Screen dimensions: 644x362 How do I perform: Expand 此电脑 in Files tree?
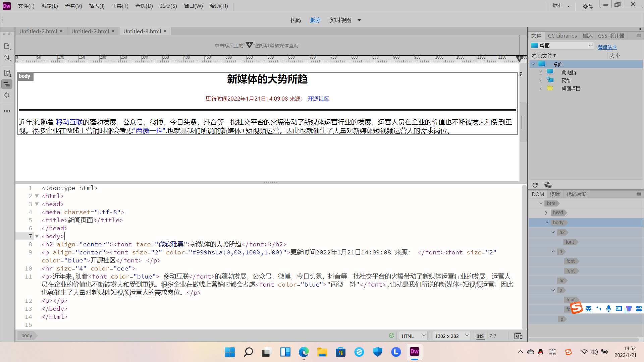point(541,72)
